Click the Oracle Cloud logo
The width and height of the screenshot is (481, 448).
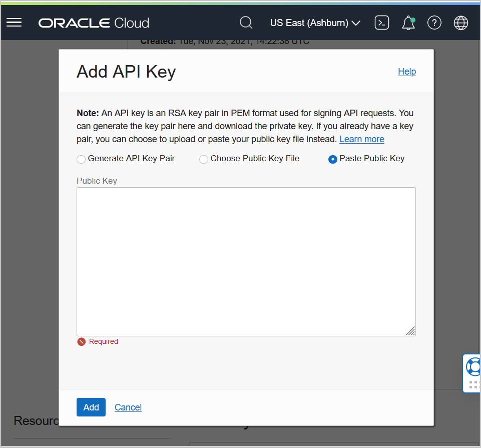click(94, 23)
